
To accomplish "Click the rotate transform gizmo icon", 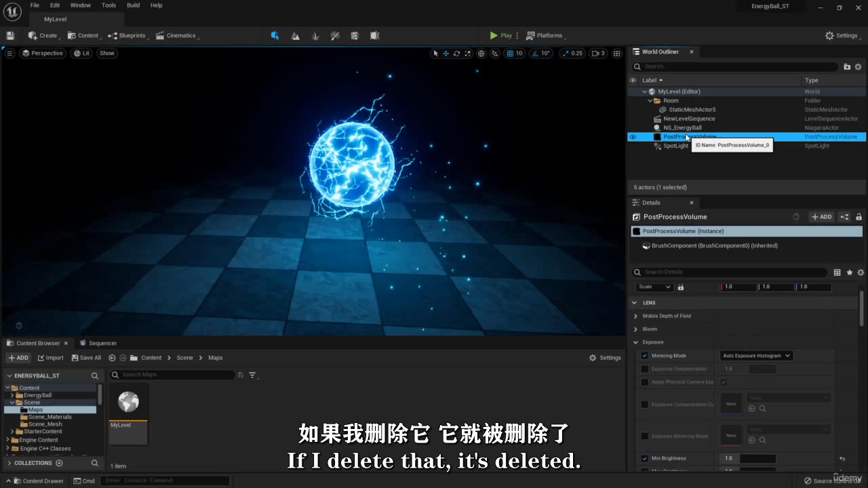I will tap(456, 53).
